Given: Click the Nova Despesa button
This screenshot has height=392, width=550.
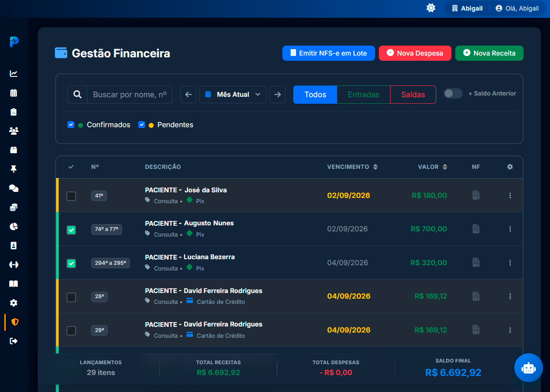Looking at the screenshot, I should [x=415, y=53].
